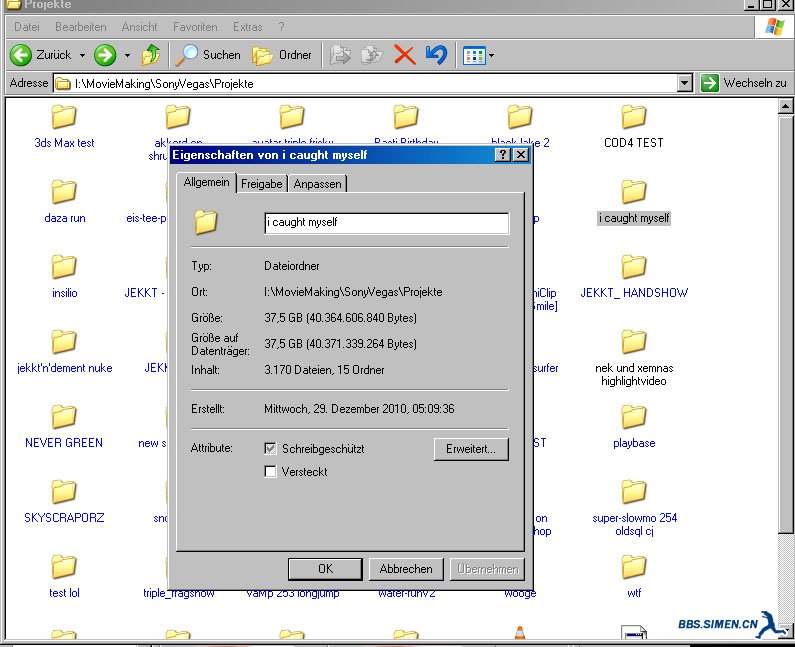Screen dimensions: 795x647
Task: Click the blue undo arrow icon
Action: 436,55
